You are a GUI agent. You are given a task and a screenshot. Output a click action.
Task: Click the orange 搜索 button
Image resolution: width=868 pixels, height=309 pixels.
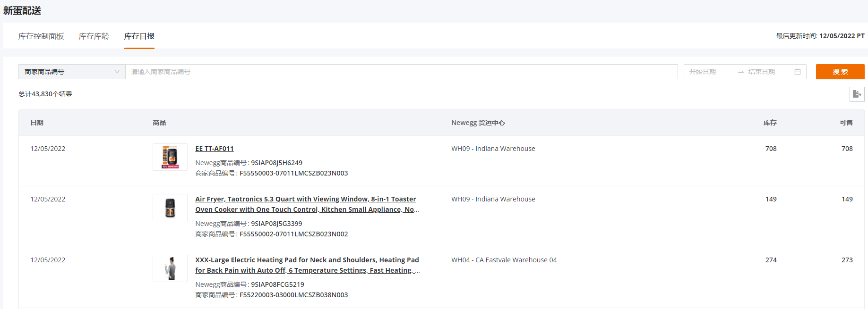click(x=840, y=72)
